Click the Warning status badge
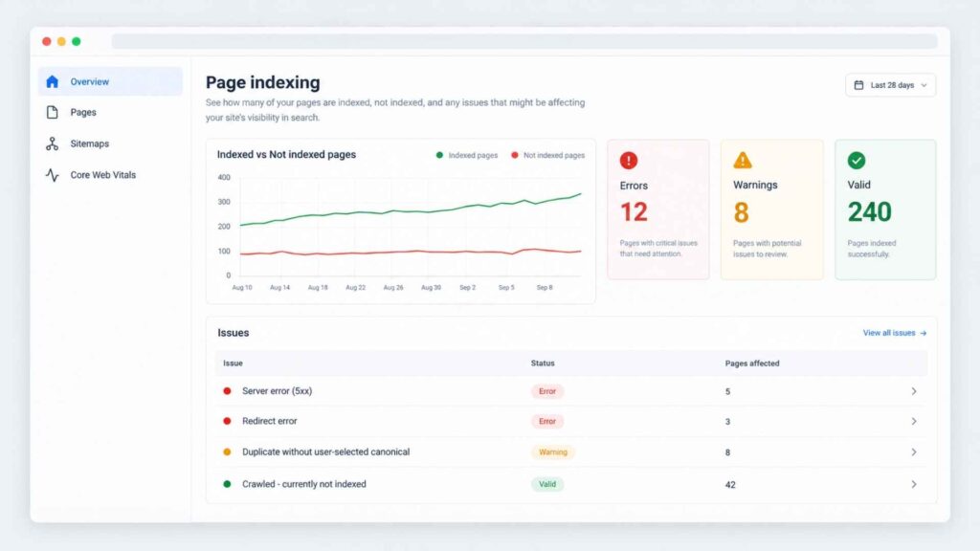The height and width of the screenshot is (551, 980). click(x=553, y=452)
